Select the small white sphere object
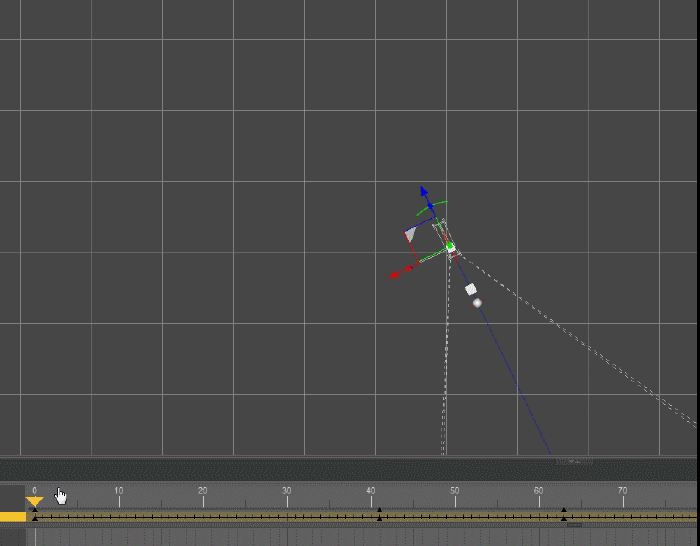 tap(477, 302)
